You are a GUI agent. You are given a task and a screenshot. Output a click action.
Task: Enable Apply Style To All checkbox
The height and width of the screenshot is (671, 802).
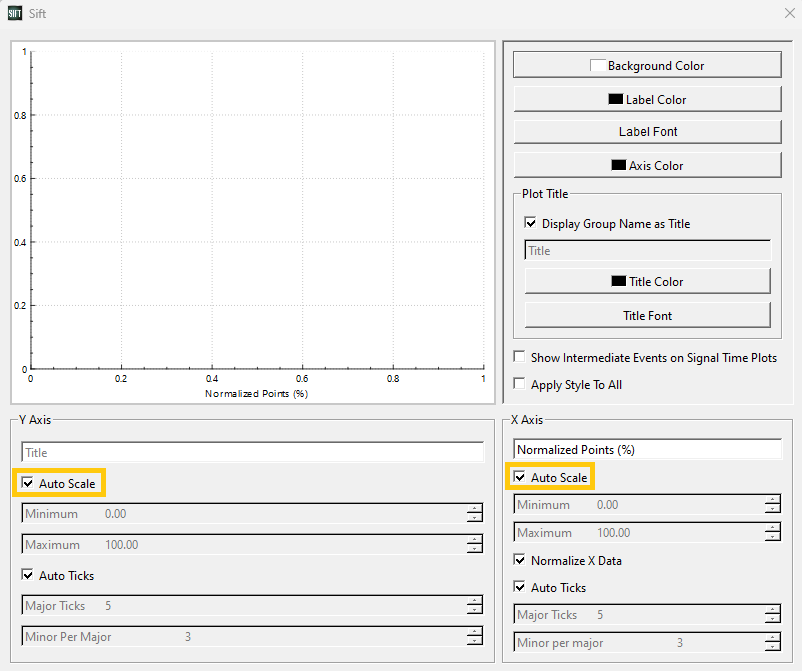tap(519, 384)
